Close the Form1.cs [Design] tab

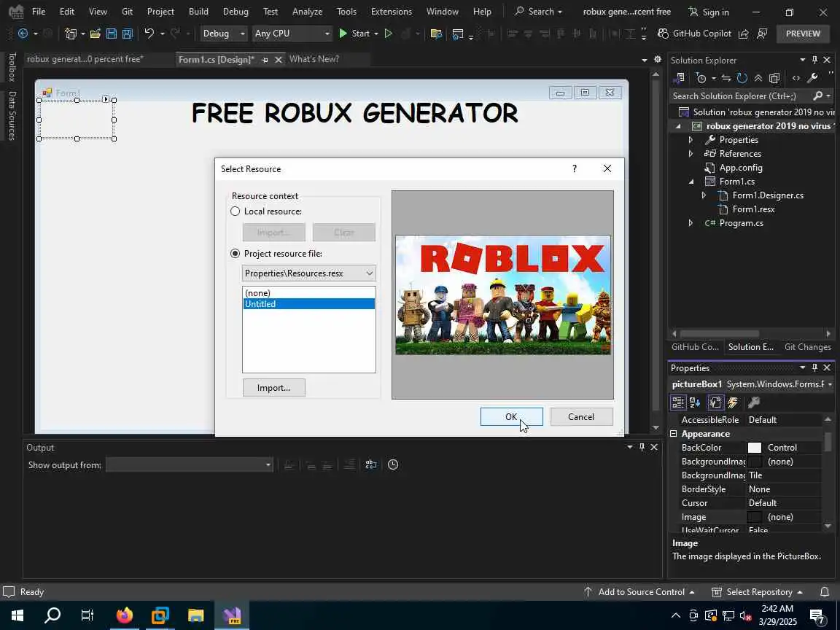[278, 60]
